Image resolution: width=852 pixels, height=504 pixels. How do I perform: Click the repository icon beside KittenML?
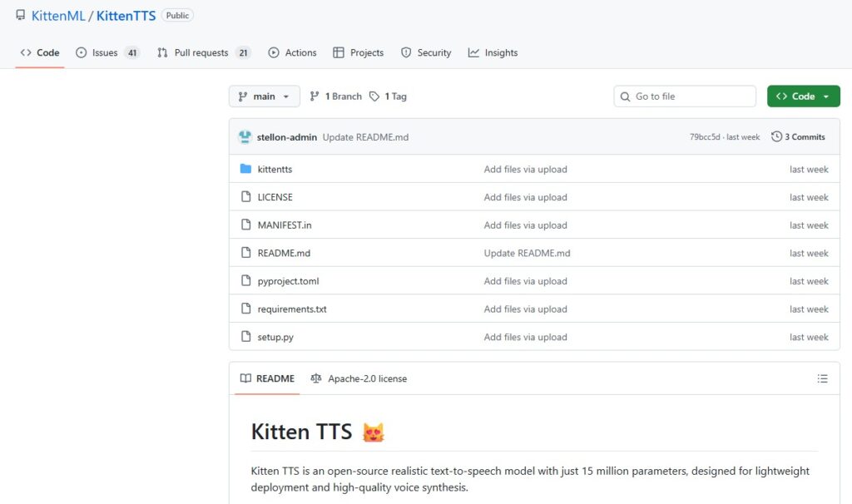tap(21, 15)
